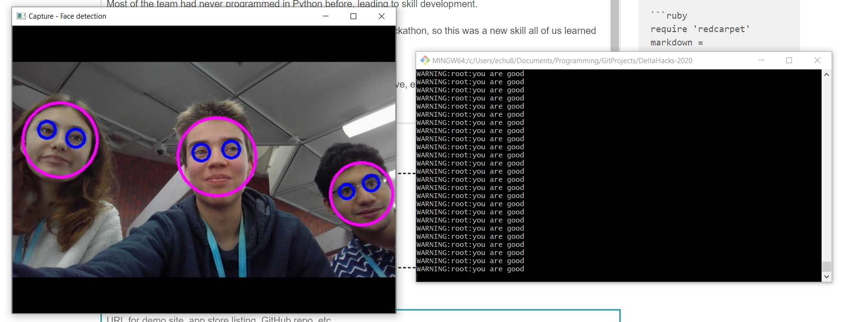Screen dimensions: 868x322
Task: Click terminal scrollbar down arrow
Action: click(x=826, y=277)
